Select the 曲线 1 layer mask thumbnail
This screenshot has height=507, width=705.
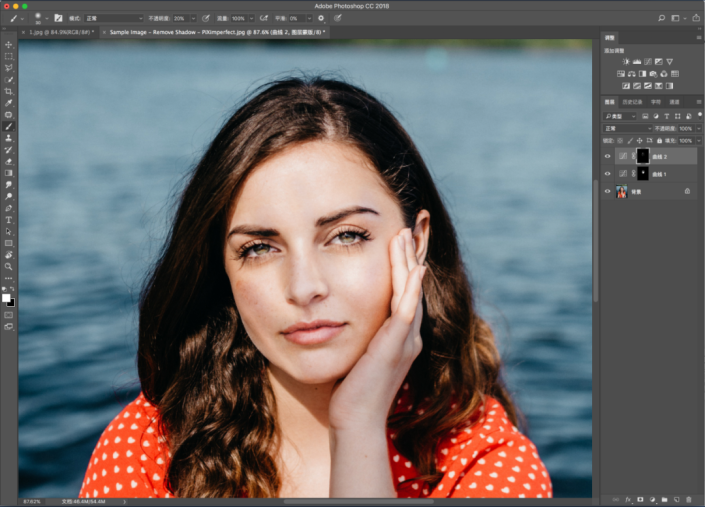click(x=643, y=174)
